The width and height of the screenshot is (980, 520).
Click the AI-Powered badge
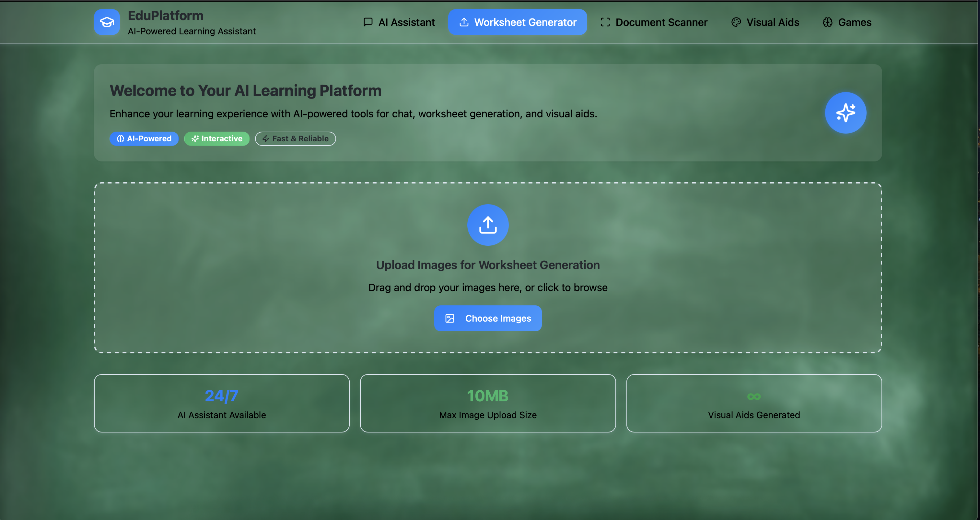pos(144,138)
